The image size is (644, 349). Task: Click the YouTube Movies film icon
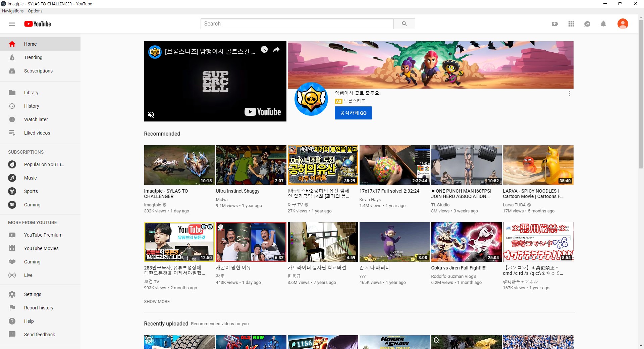(x=12, y=248)
